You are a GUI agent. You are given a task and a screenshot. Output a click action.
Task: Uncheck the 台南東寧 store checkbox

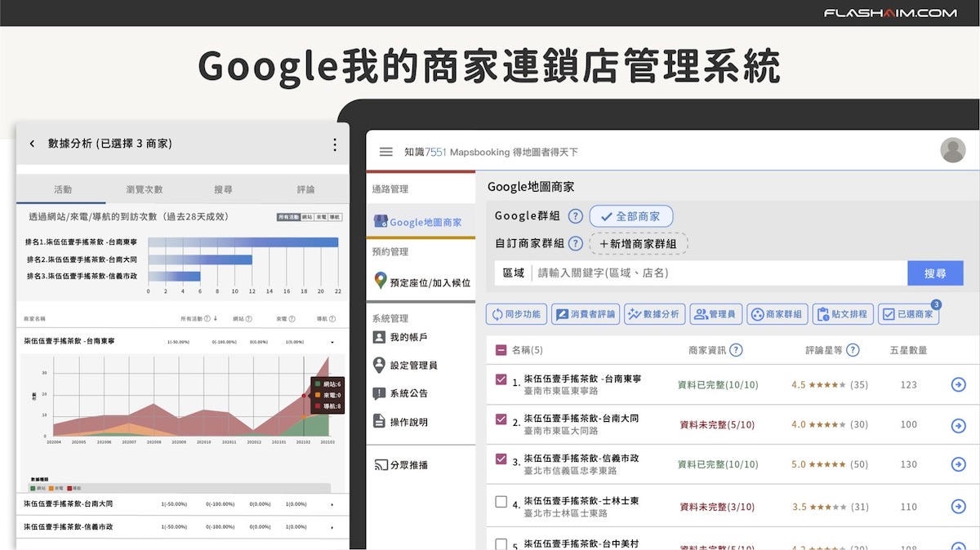501,379
